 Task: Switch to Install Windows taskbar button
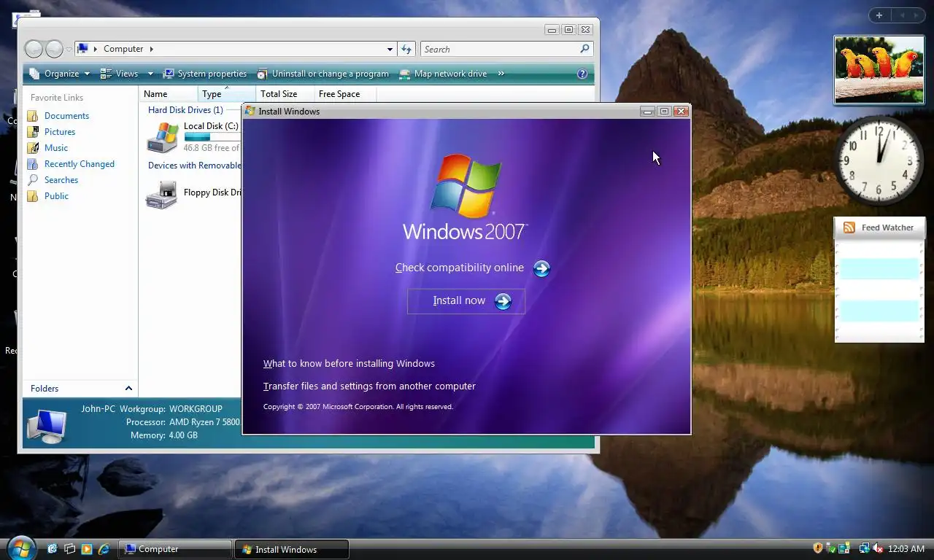coord(292,549)
